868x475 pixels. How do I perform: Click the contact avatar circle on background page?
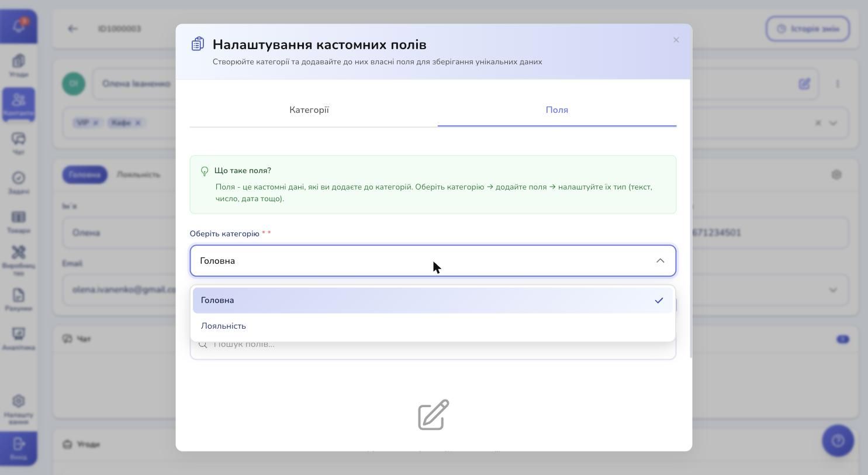pyautogui.click(x=74, y=84)
